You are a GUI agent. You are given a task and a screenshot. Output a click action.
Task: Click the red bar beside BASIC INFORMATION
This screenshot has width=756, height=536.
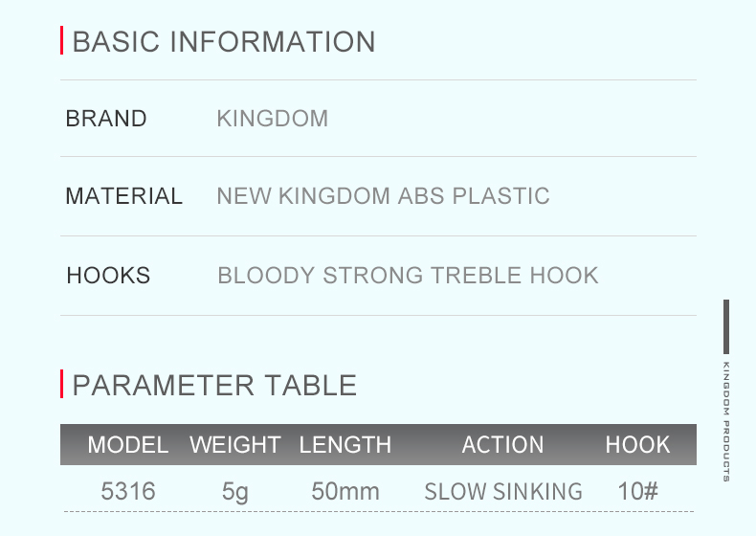coord(61,40)
